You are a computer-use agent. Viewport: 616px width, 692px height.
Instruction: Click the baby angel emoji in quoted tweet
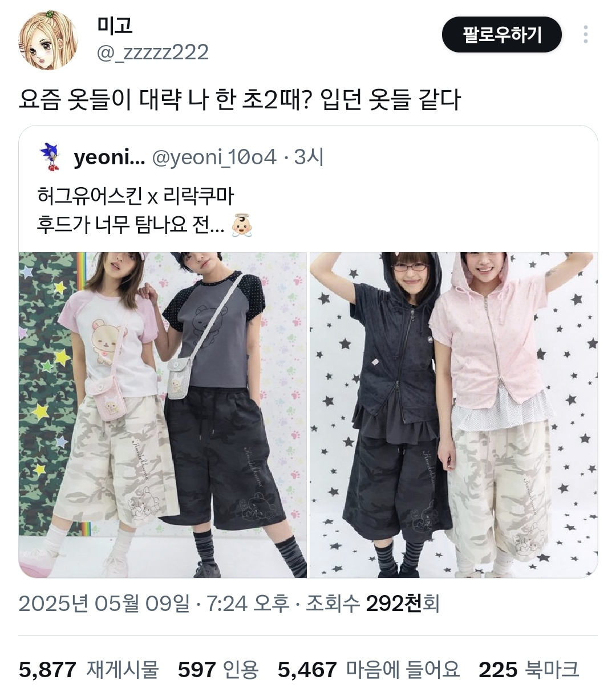tap(241, 225)
